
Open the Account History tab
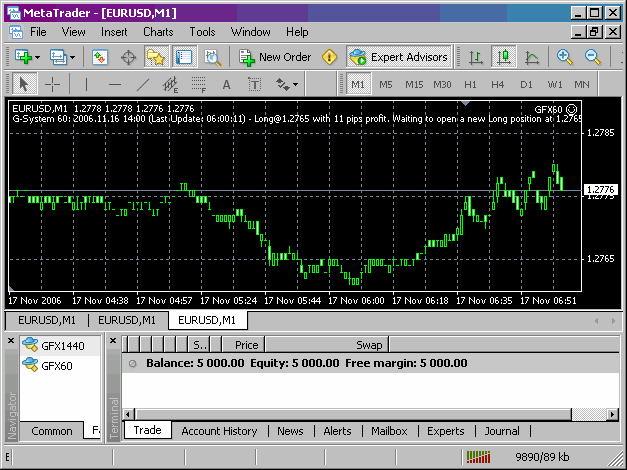point(219,431)
